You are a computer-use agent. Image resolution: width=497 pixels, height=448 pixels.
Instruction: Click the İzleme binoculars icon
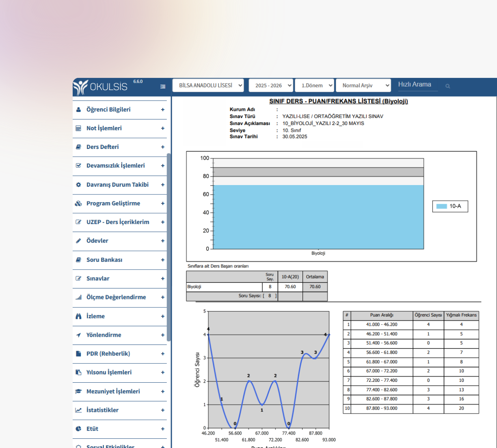[78, 316]
